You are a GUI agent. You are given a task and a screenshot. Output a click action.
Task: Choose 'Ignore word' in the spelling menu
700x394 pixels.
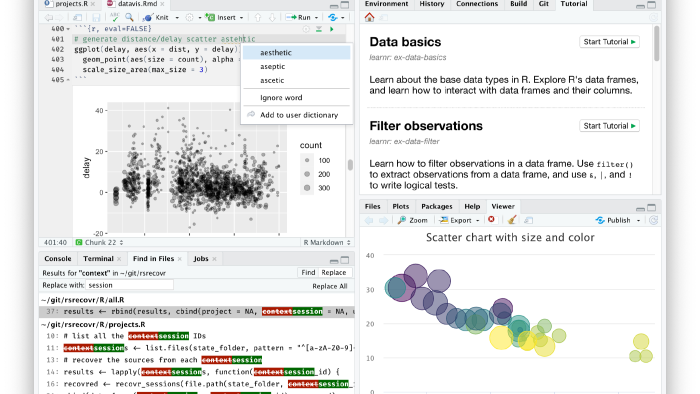click(296, 98)
